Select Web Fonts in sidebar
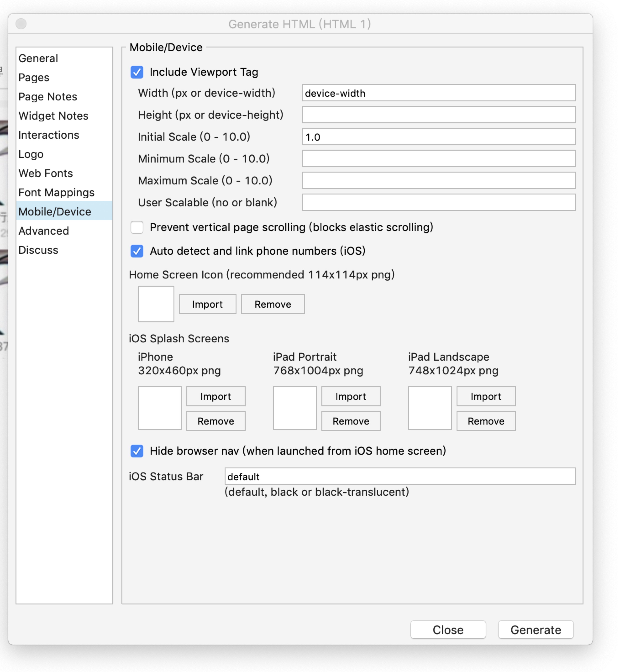 [45, 173]
